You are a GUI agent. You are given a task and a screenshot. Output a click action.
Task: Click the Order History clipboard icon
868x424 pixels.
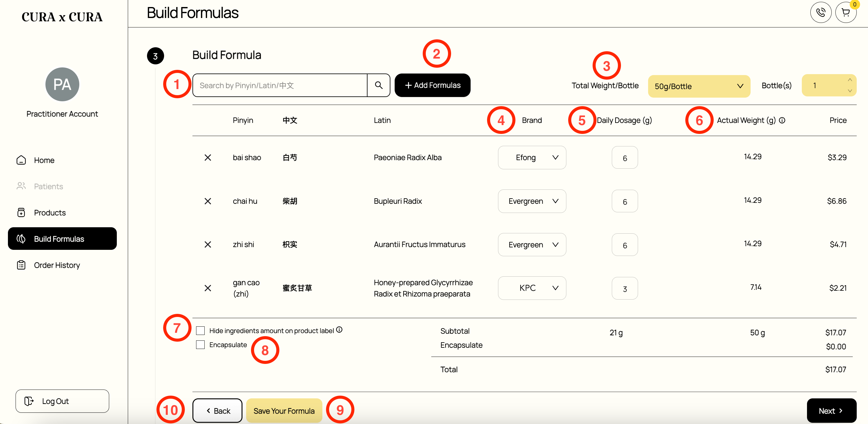pyautogui.click(x=21, y=265)
